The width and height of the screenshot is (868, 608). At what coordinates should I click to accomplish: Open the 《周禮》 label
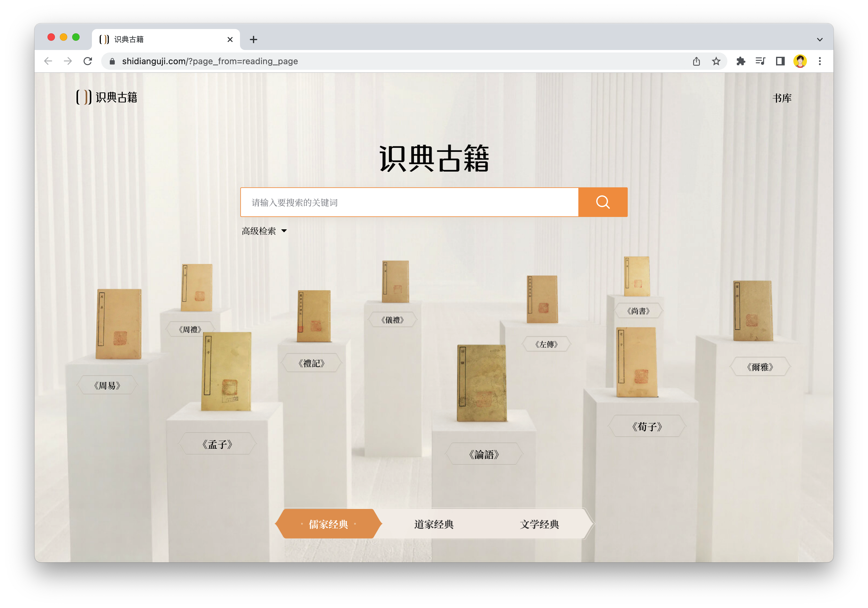(x=190, y=329)
